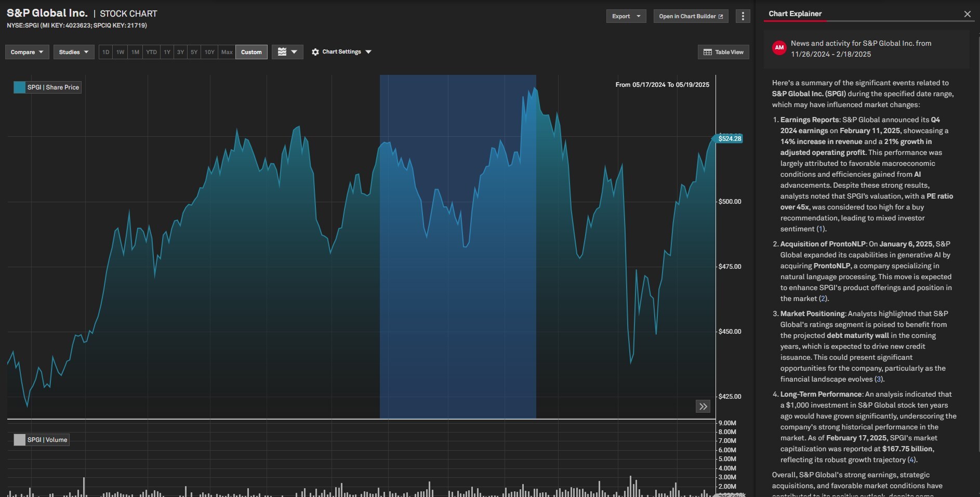Click the $524.28 current price marker
This screenshot has width=980, height=497.
(729, 138)
